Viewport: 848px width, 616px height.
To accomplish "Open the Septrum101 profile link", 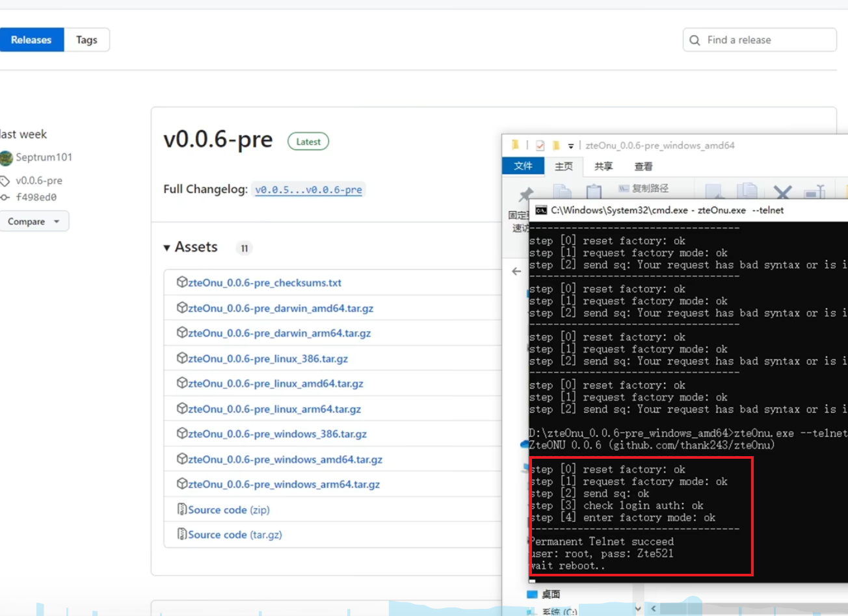I will tap(44, 157).
